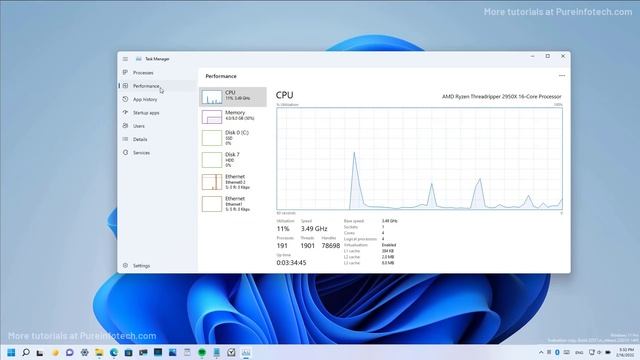Go to App history page
This screenshot has width=640, height=360.
[157, 99]
